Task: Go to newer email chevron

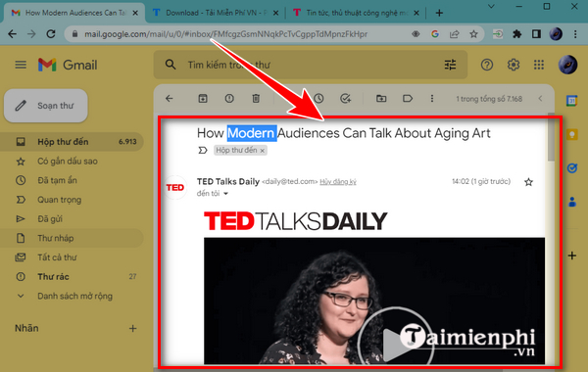Action: tap(540, 99)
